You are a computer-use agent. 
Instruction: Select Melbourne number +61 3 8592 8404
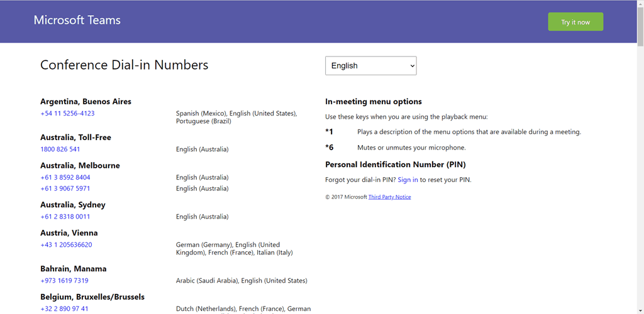(x=65, y=178)
